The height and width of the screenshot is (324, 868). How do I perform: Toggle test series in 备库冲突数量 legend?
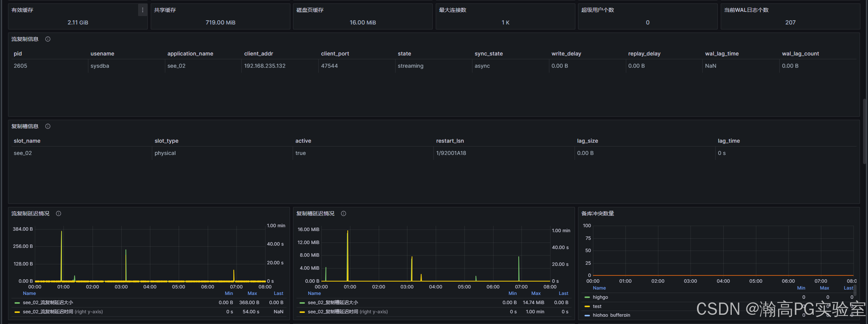coord(597,306)
